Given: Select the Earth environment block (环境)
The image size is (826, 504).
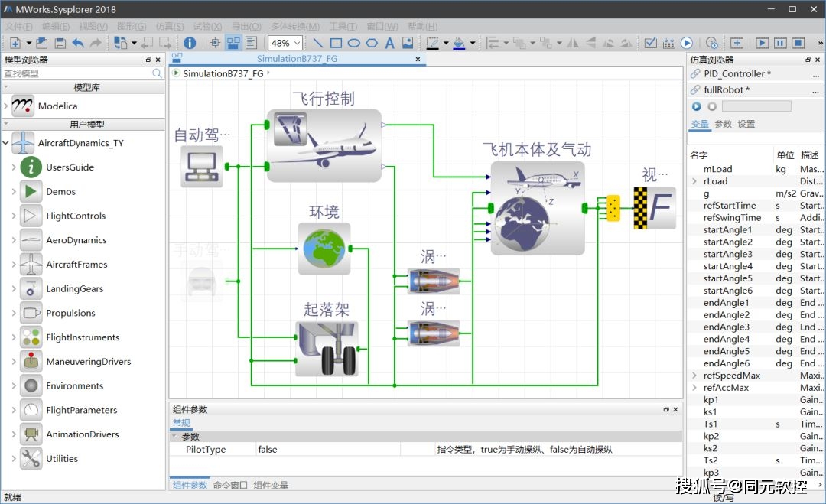Looking at the screenshot, I should pyautogui.click(x=324, y=249).
